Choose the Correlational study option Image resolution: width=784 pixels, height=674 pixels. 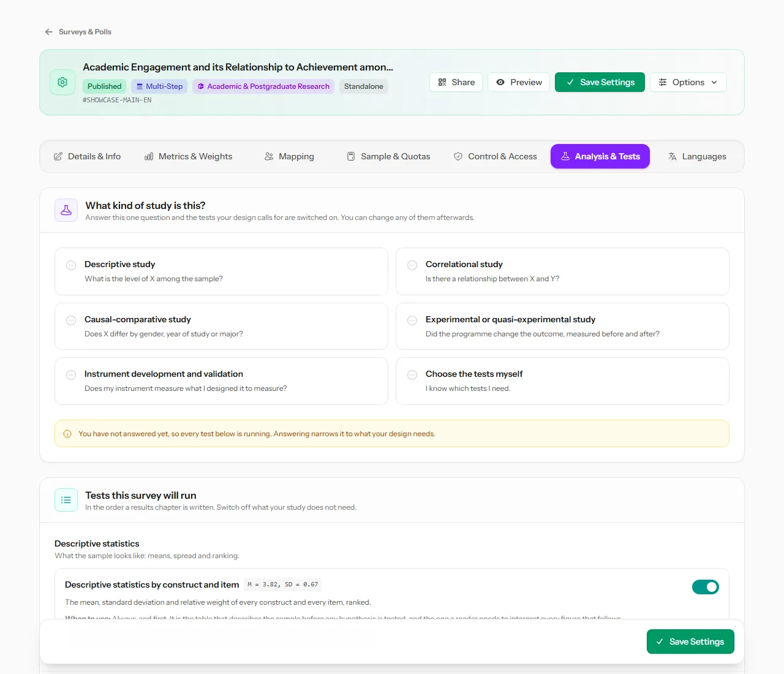(x=562, y=271)
